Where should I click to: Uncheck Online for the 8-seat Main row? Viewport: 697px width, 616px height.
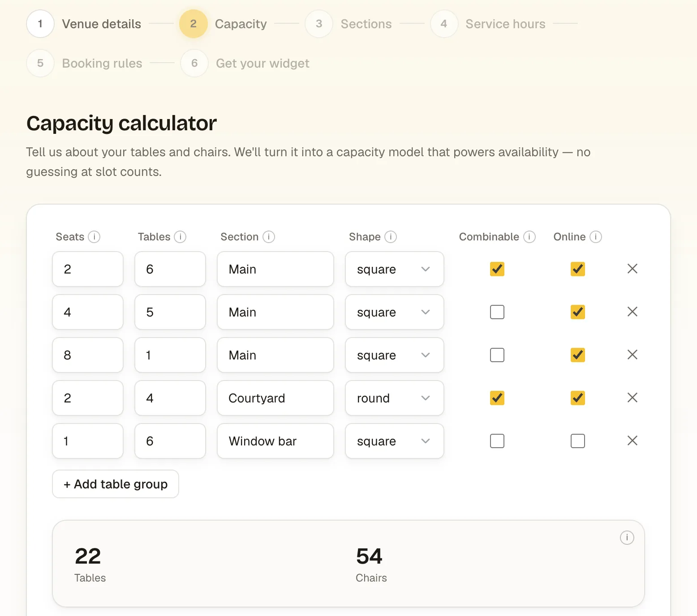[578, 355]
